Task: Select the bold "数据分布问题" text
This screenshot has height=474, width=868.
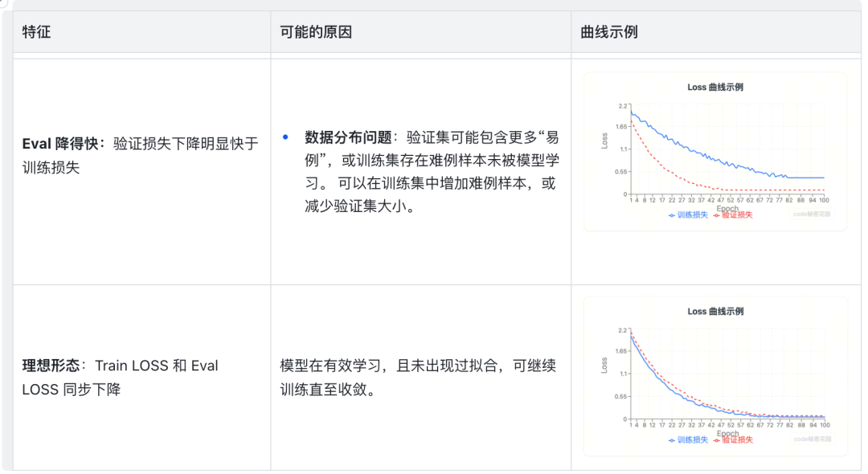Action: point(348,137)
